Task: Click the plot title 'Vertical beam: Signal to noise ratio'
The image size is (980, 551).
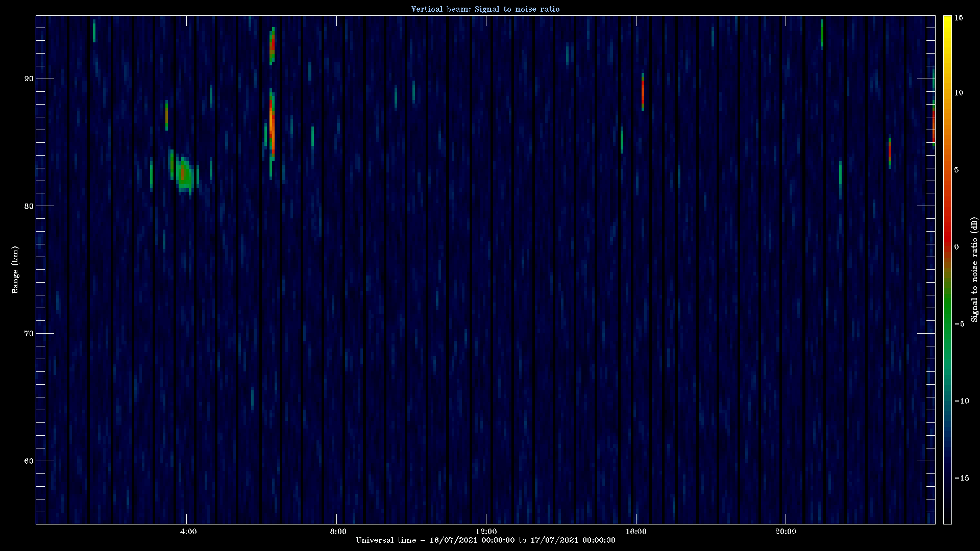Action: point(485,9)
